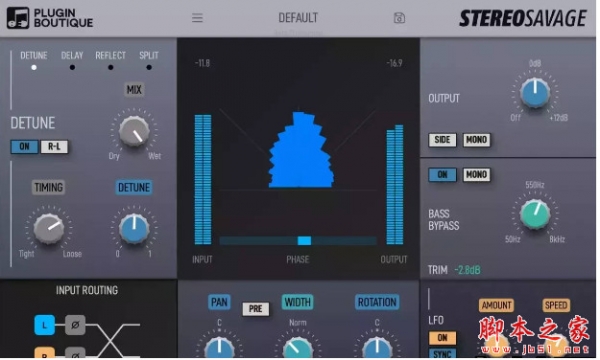
Task: Click the TIMING label button
Action: (48, 187)
